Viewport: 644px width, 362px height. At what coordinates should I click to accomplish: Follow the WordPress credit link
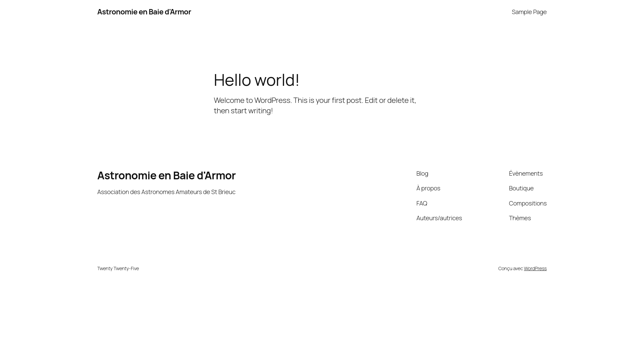535,268
